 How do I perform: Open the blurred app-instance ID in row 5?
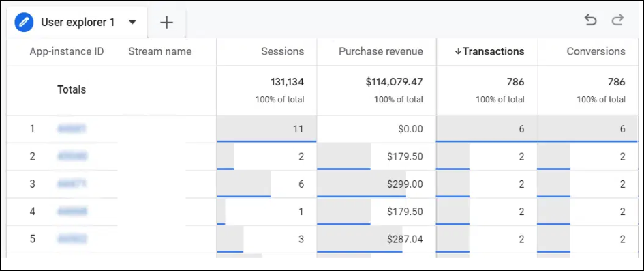pos(72,240)
